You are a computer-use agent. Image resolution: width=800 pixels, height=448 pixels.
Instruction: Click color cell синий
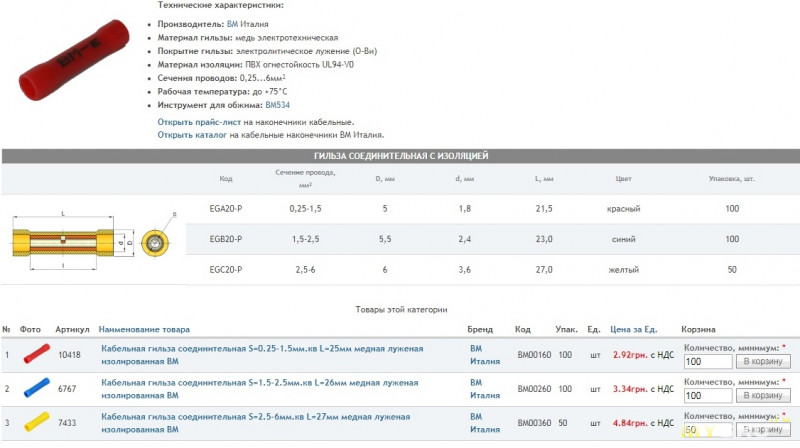pos(623,239)
